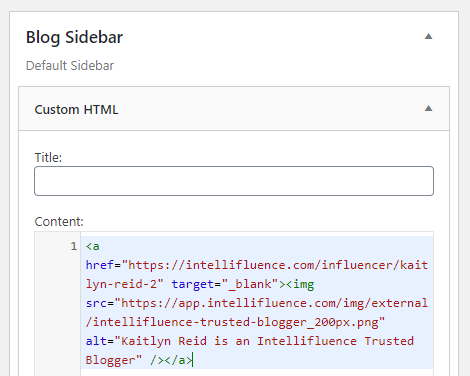The image size is (470, 376).
Task: Collapse the Blog Sidebar panel arrow
Action: point(428,36)
